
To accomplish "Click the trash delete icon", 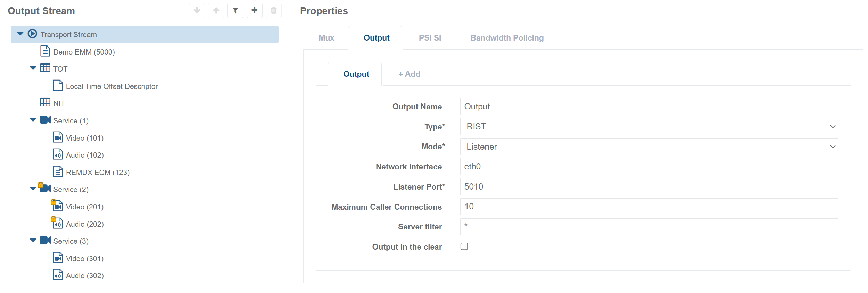I will (x=274, y=10).
